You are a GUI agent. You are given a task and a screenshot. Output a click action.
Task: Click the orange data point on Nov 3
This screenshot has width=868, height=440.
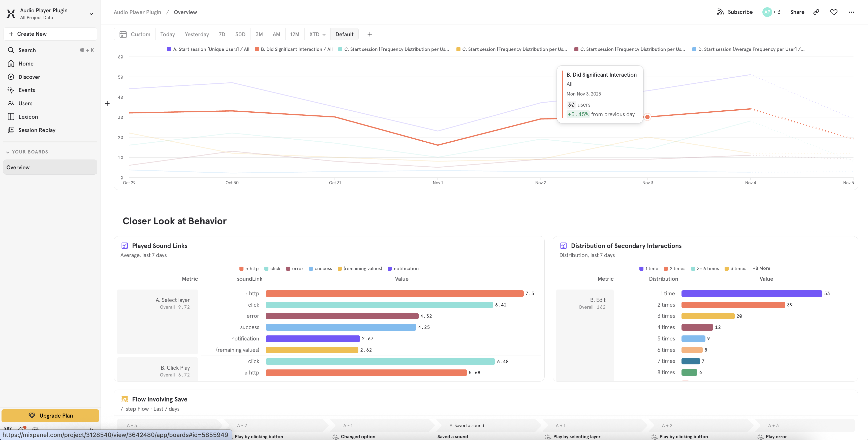point(647,117)
